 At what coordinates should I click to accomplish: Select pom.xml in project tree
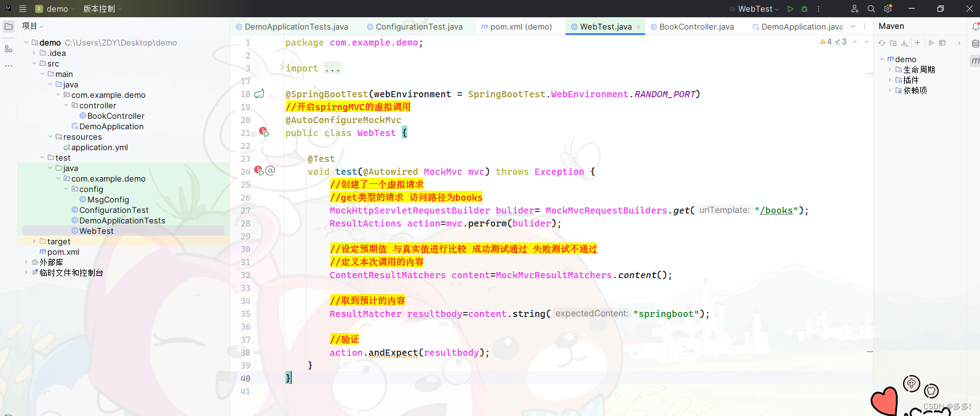click(63, 252)
